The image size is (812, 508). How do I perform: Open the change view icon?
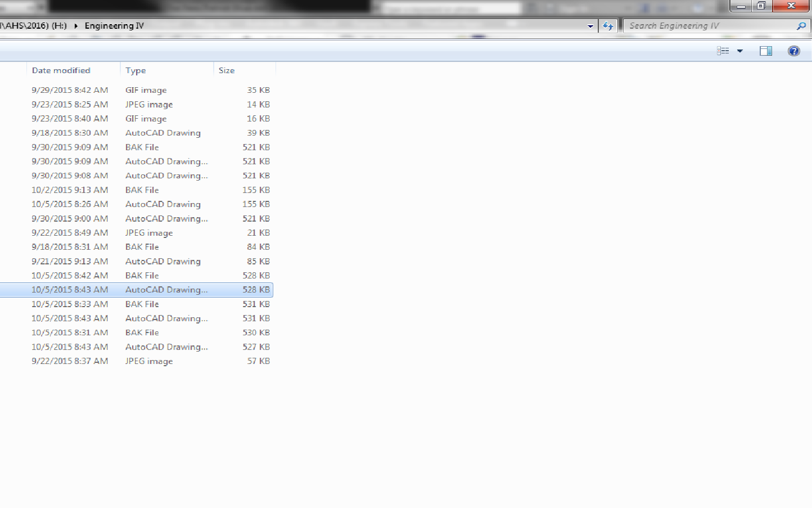point(723,51)
